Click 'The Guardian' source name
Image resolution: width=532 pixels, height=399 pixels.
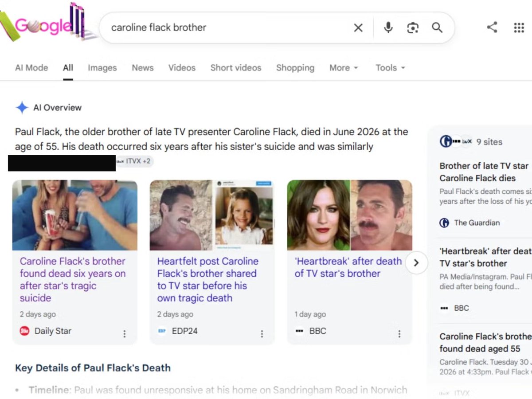[x=477, y=223]
